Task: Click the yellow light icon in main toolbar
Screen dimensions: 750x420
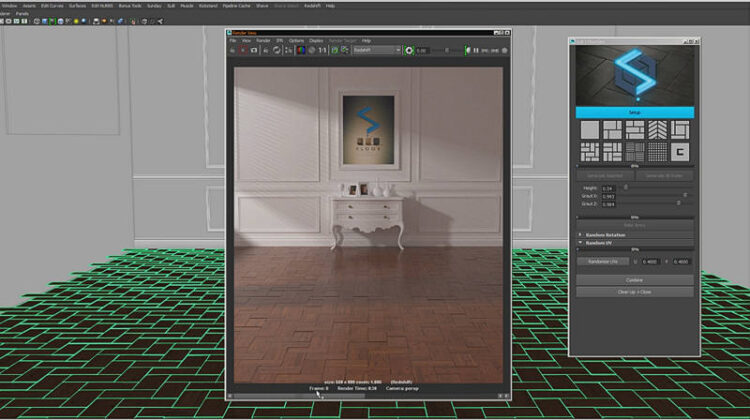Action: tap(76, 21)
